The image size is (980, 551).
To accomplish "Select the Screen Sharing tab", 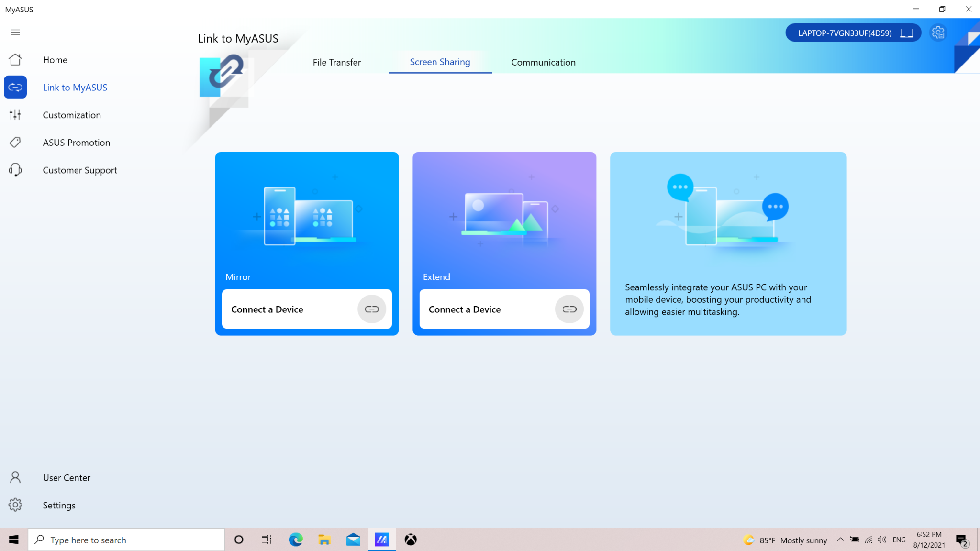I will pos(440,62).
